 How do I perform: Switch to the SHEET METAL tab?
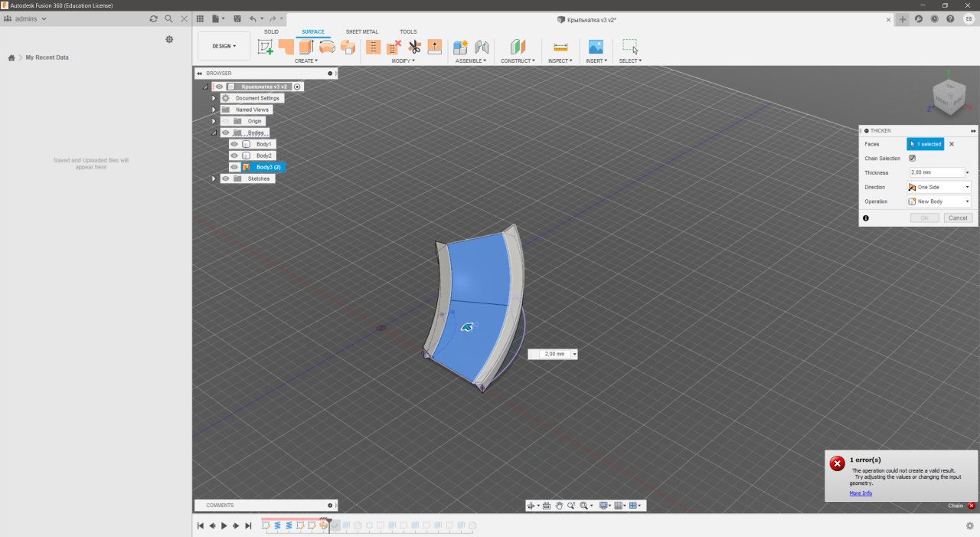[362, 31]
